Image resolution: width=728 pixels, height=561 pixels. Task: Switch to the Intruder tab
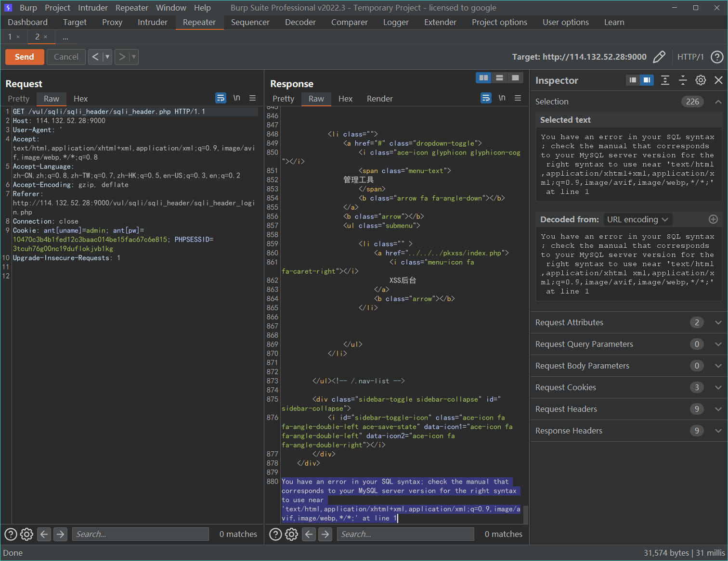(153, 22)
